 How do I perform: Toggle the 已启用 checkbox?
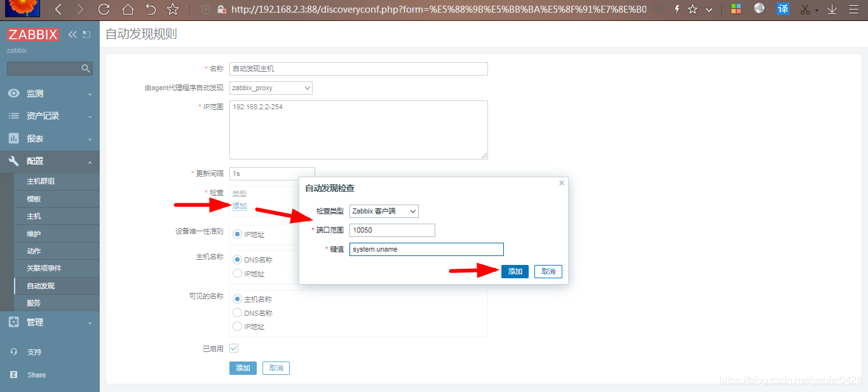pyautogui.click(x=234, y=348)
